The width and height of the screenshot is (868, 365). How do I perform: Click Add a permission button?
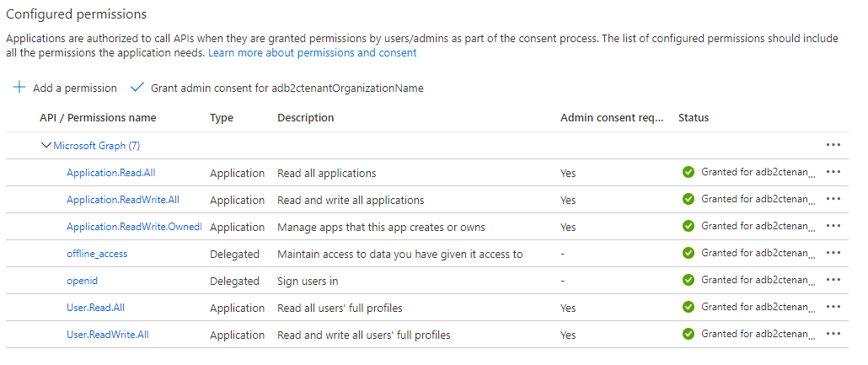coord(65,88)
